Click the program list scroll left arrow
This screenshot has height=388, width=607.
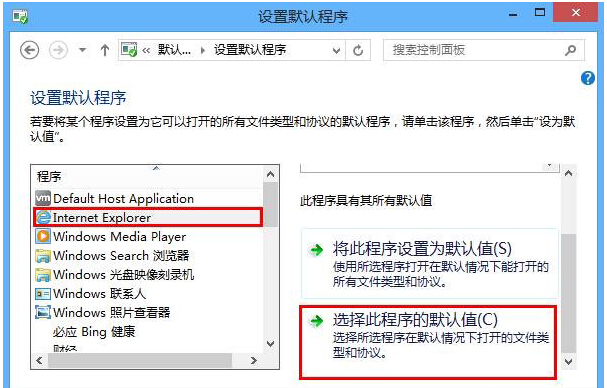tap(39, 361)
